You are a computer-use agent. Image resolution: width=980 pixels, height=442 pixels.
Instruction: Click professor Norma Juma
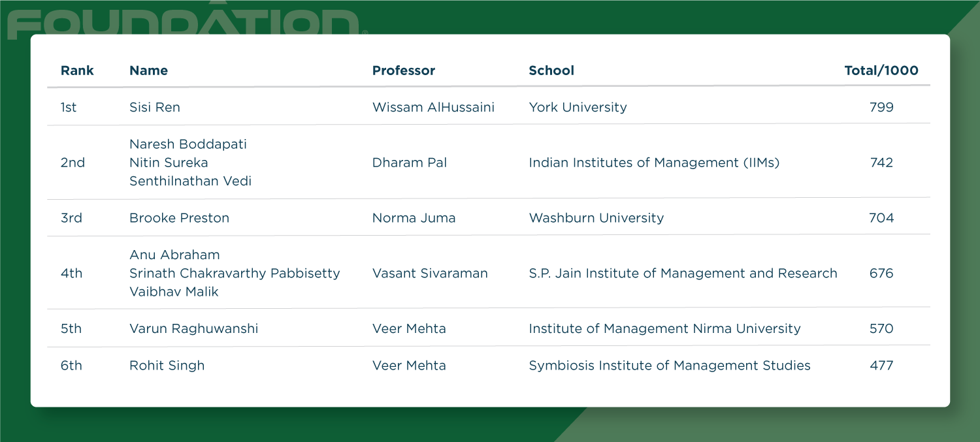(414, 218)
